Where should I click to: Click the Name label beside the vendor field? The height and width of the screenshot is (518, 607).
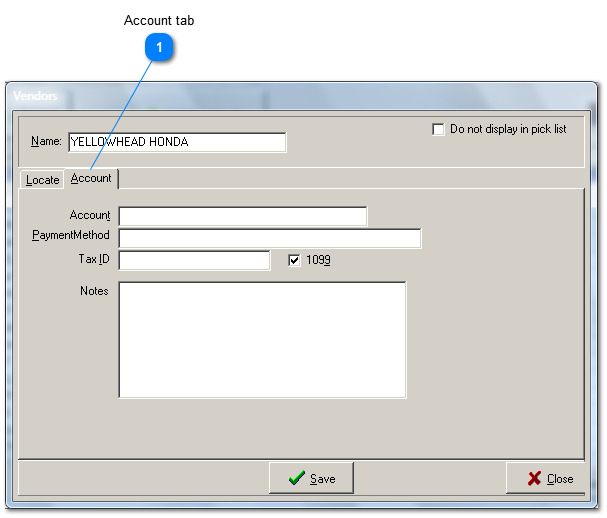tap(46, 142)
